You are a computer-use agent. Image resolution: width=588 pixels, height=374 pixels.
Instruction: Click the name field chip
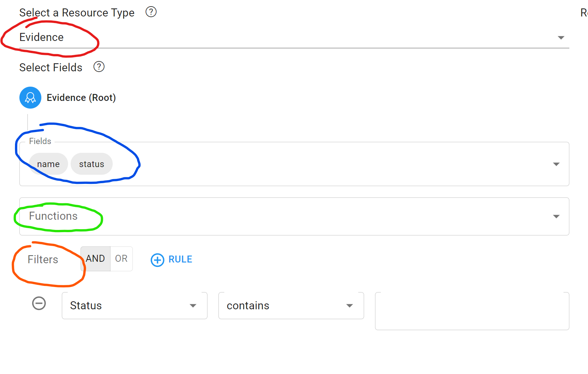tap(48, 164)
